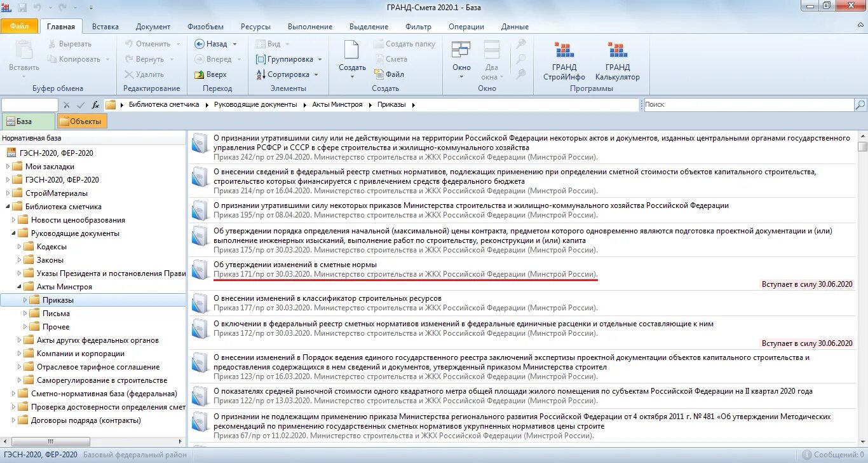Screen dimensions: 868x463
Task: Click Акты Минстроя in breadcrumb path
Action: (x=337, y=105)
